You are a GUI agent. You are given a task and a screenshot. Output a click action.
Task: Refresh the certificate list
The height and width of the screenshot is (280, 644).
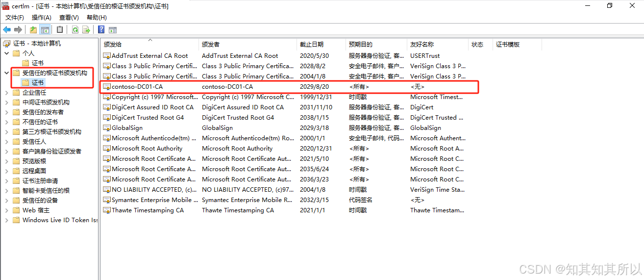(x=75, y=30)
